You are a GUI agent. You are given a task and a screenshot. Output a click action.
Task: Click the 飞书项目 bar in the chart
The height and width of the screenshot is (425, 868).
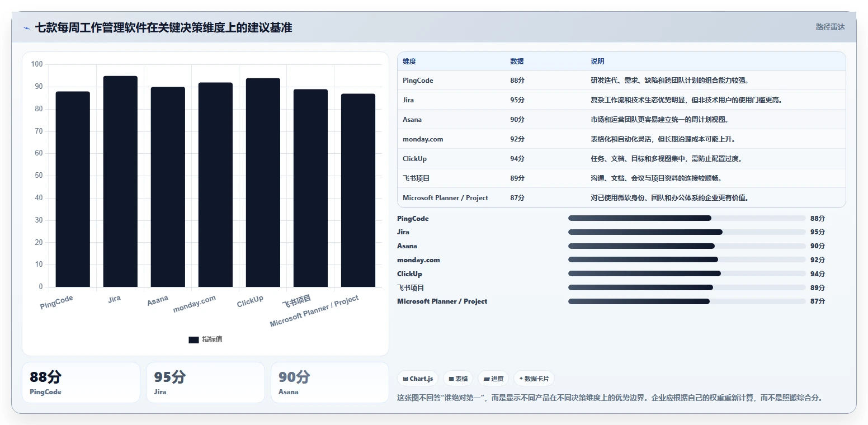(x=310, y=188)
